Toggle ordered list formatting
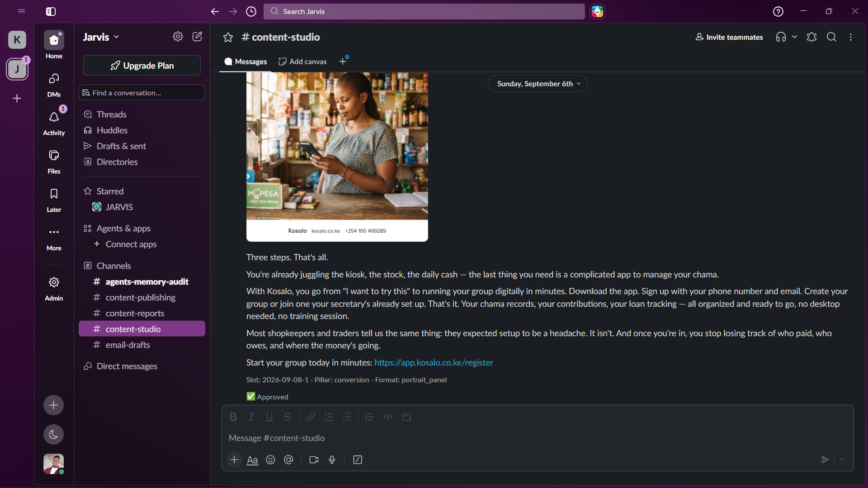Viewport: 868px width, 488px height. click(x=329, y=417)
